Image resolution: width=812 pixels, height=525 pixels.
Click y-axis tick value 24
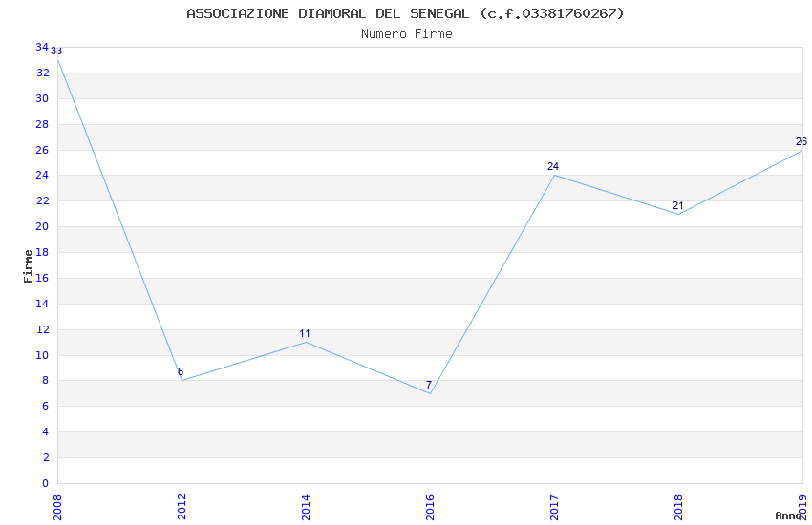pos(42,175)
